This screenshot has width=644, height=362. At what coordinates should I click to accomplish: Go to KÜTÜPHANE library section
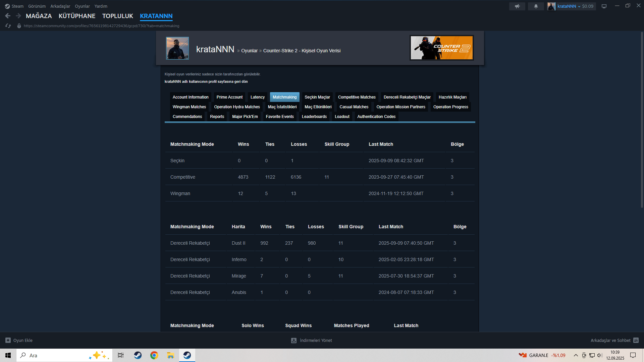coord(77,16)
